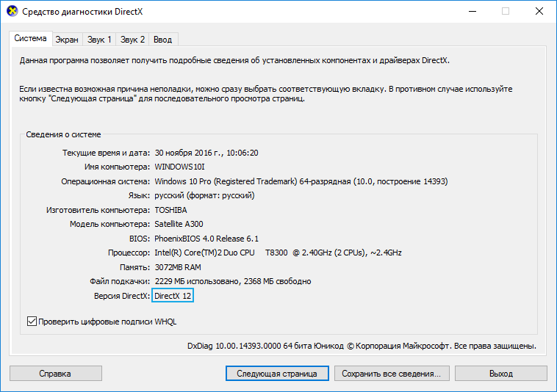The height and width of the screenshot is (392, 557).
Task: Click the DirectX 12 version value
Action: coord(173,295)
